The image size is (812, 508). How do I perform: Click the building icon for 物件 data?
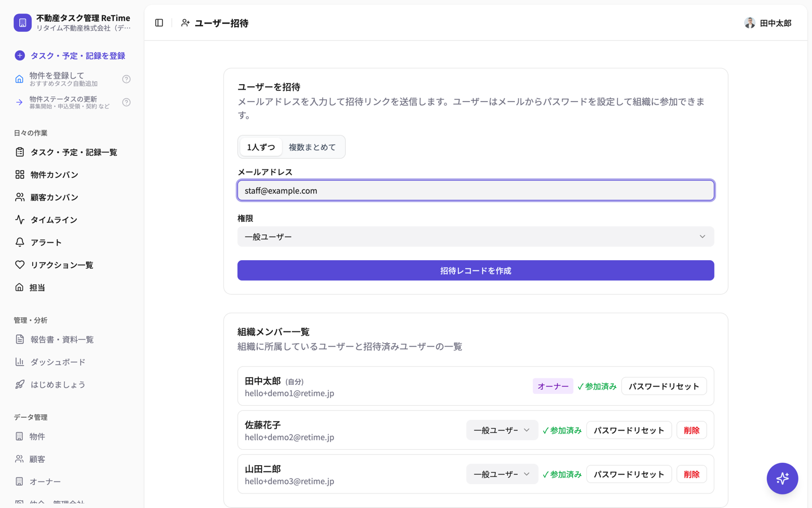pos(19,436)
